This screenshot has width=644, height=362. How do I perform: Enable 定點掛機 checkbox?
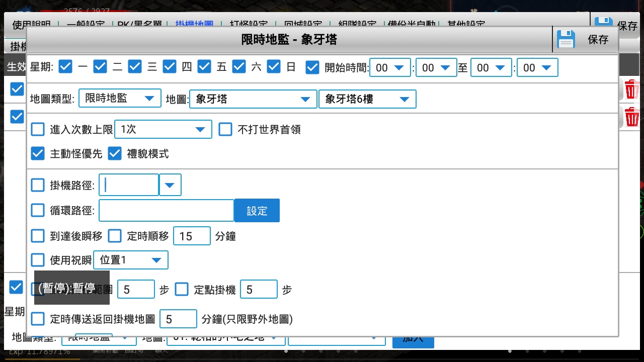click(182, 289)
